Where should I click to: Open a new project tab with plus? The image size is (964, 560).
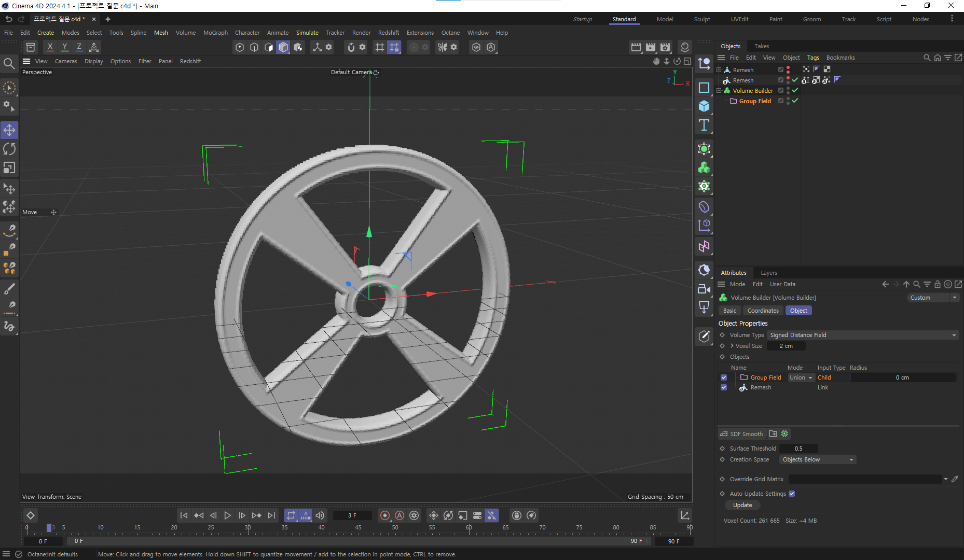click(108, 19)
